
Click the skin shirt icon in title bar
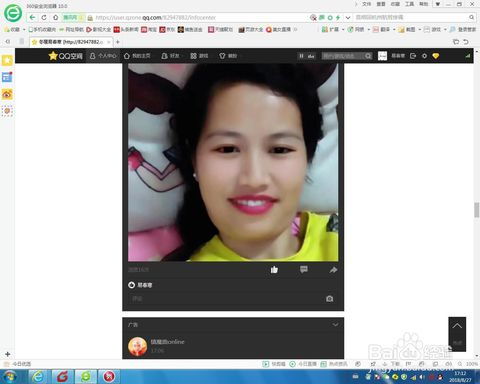[x=438, y=4]
